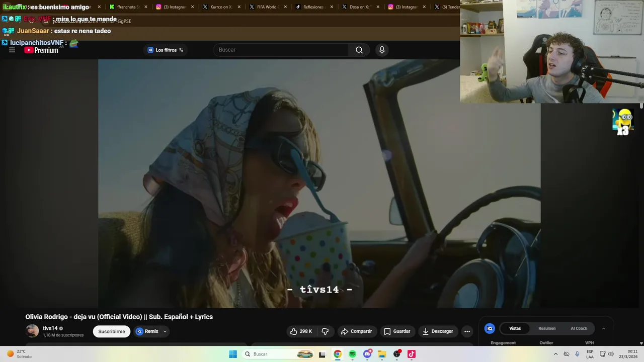Open the Windows Start menu
This screenshot has height=362, width=644.
(x=233, y=354)
